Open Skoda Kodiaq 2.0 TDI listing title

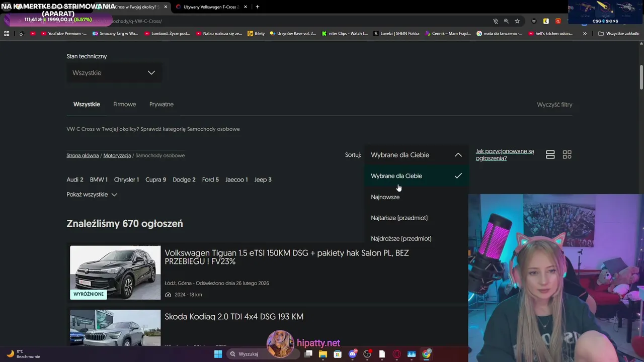pos(234,317)
